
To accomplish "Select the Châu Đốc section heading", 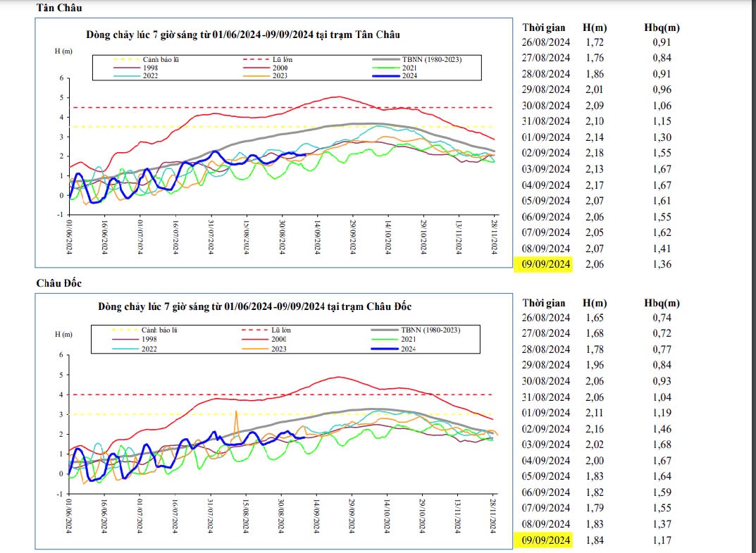I will click(59, 283).
